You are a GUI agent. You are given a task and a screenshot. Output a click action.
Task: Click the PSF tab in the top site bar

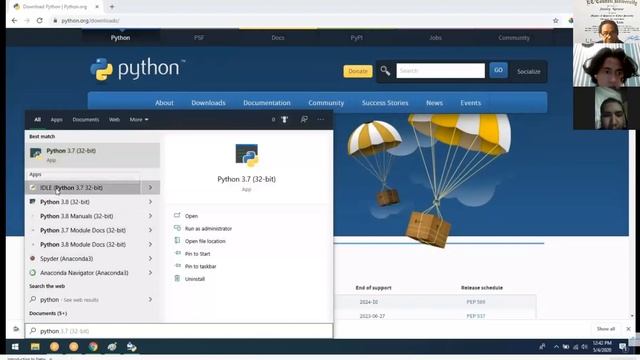pyautogui.click(x=199, y=38)
